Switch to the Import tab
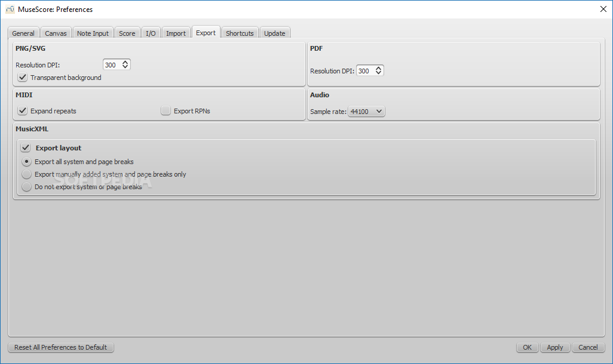The height and width of the screenshot is (364, 613). coord(176,33)
